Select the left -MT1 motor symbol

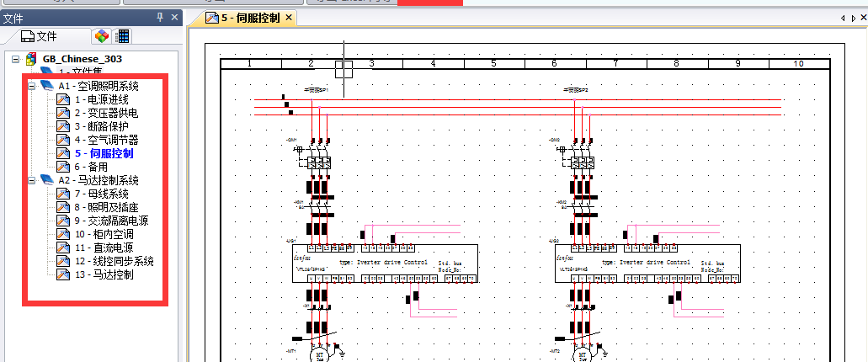(321, 354)
